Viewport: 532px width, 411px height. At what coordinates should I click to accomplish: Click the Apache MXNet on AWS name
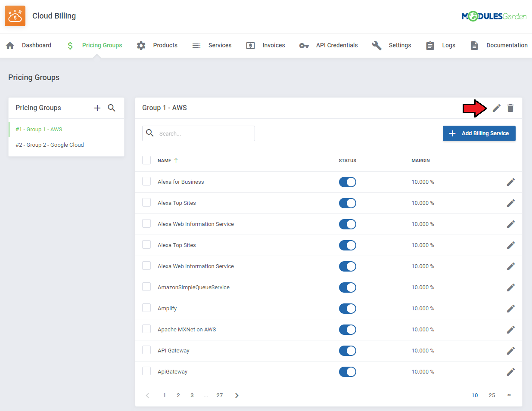pyautogui.click(x=187, y=330)
